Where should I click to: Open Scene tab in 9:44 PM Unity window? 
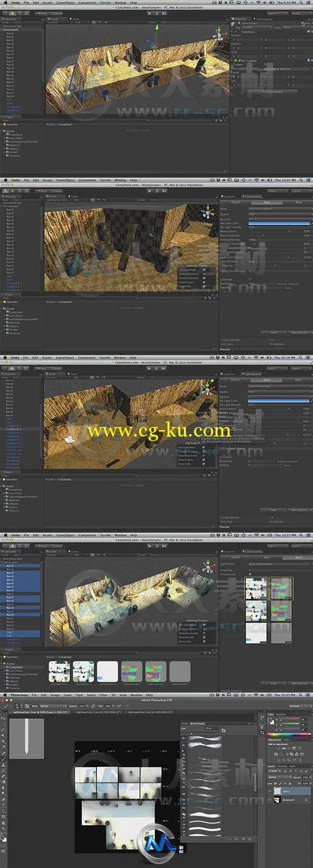54,19
